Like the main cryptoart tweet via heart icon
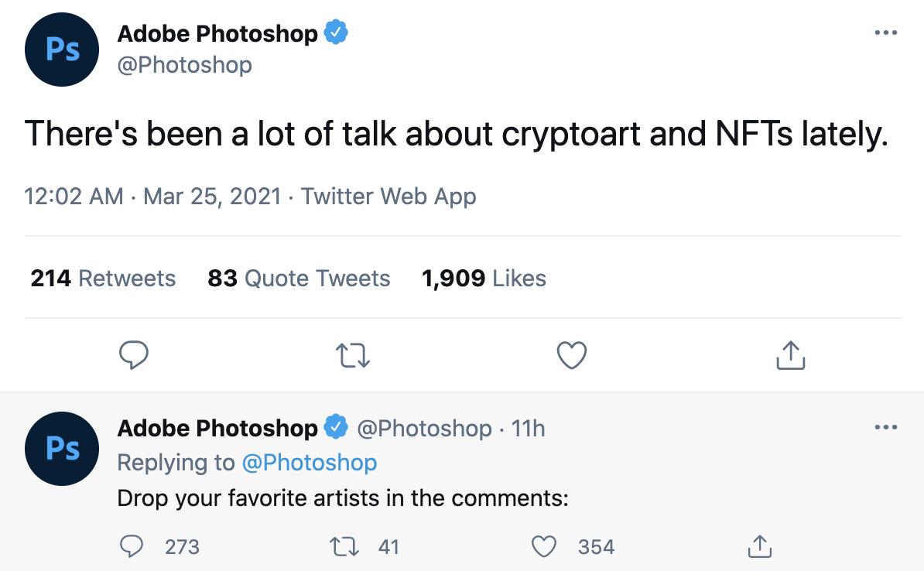Image resolution: width=924 pixels, height=571 pixels. click(x=572, y=355)
